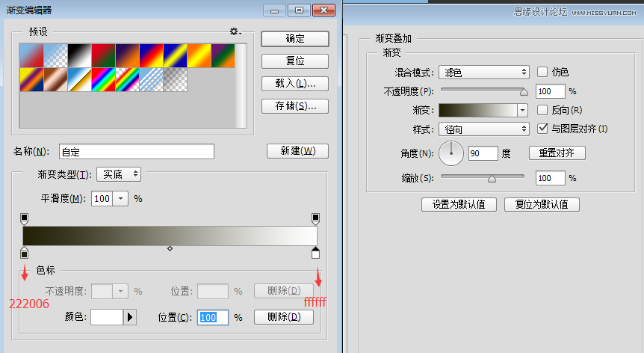
Task: Click the 重置对齐 reset alignment button
Action: [x=557, y=153]
